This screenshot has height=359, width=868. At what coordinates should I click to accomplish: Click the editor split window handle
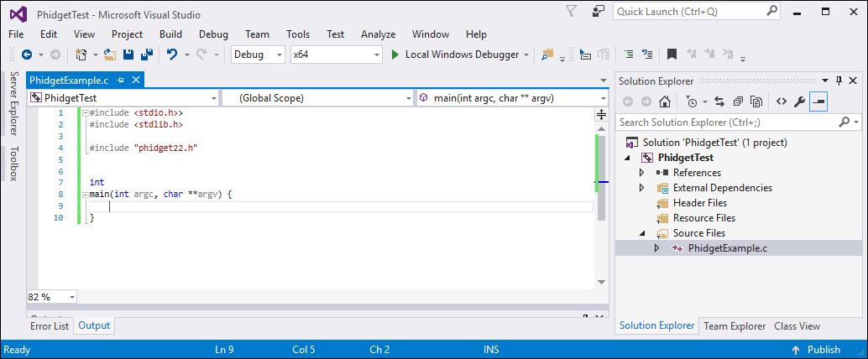(601, 115)
